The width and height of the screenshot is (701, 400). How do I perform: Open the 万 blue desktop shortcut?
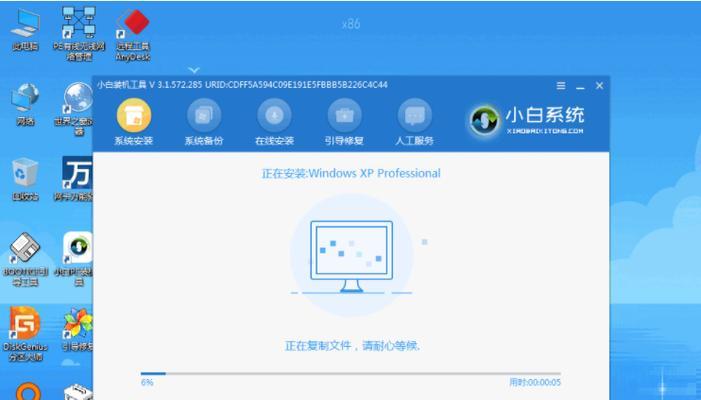point(76,179)
